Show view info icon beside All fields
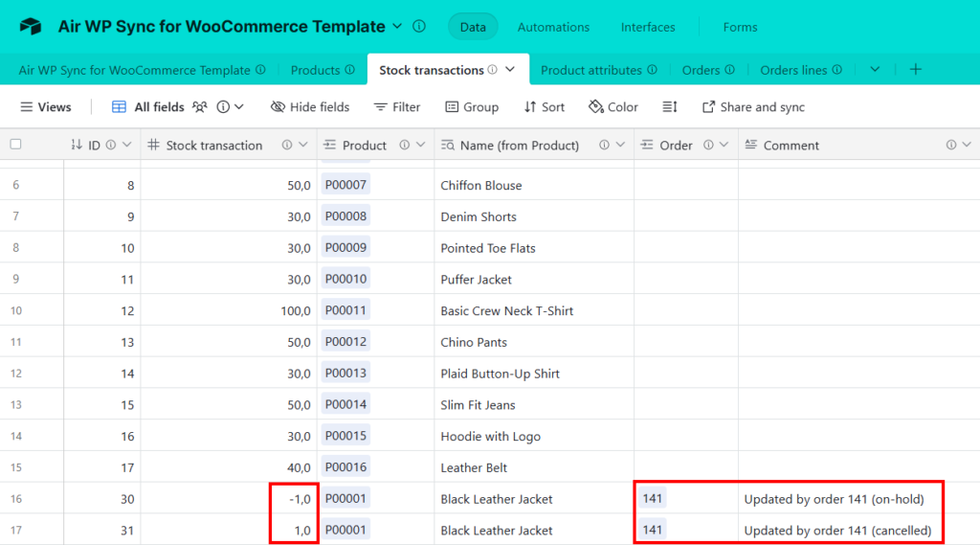The image size is (980, 545). [223, 107]
